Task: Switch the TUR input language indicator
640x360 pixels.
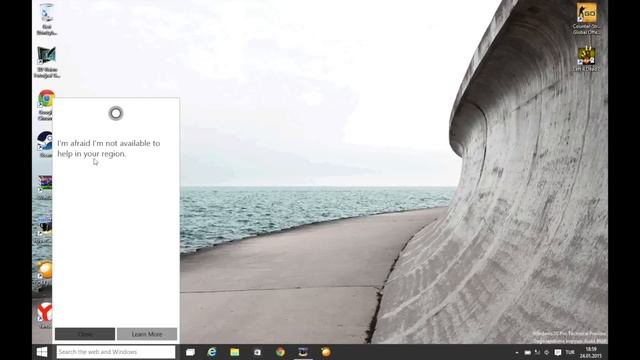Action: pyautogui.click(x=570, y=352)
